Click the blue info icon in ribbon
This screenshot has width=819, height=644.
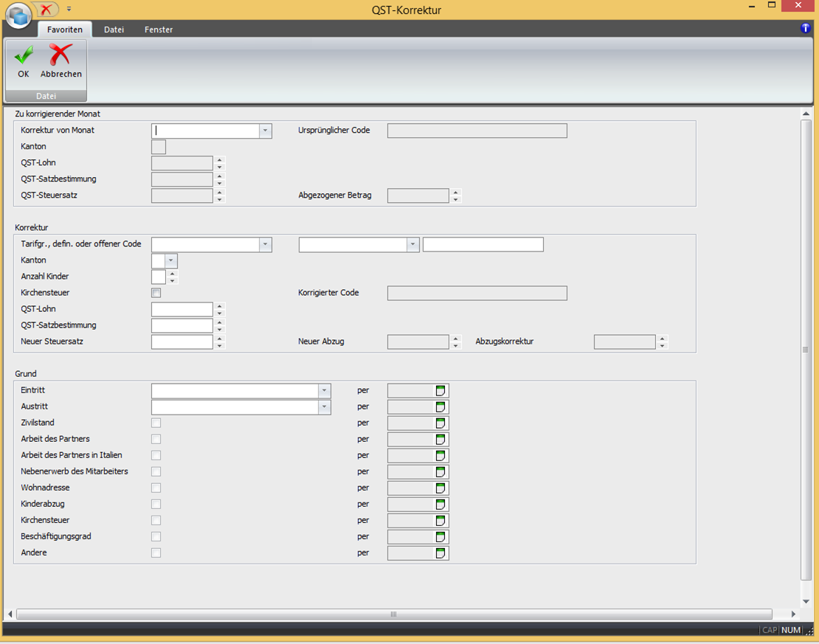click(x=805, y=29)
